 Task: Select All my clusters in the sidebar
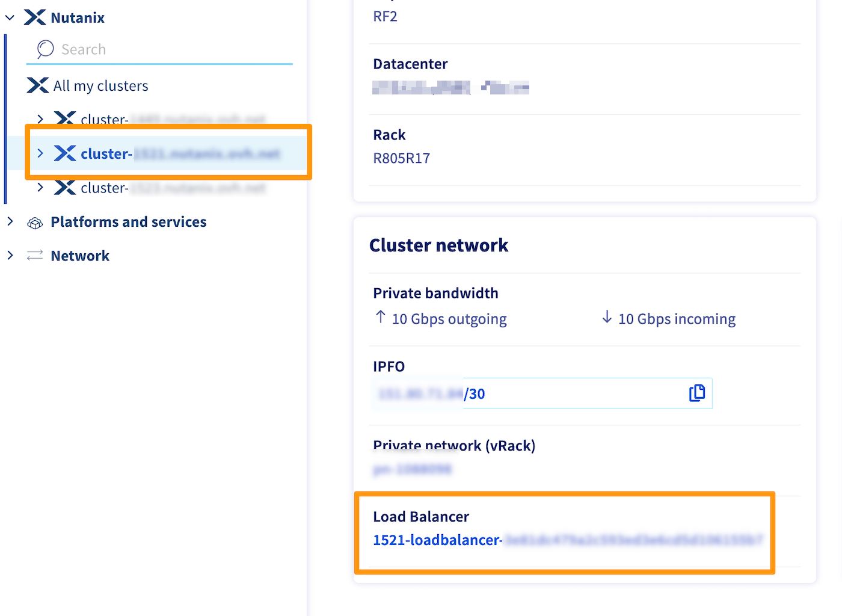[x=100, y=85]
